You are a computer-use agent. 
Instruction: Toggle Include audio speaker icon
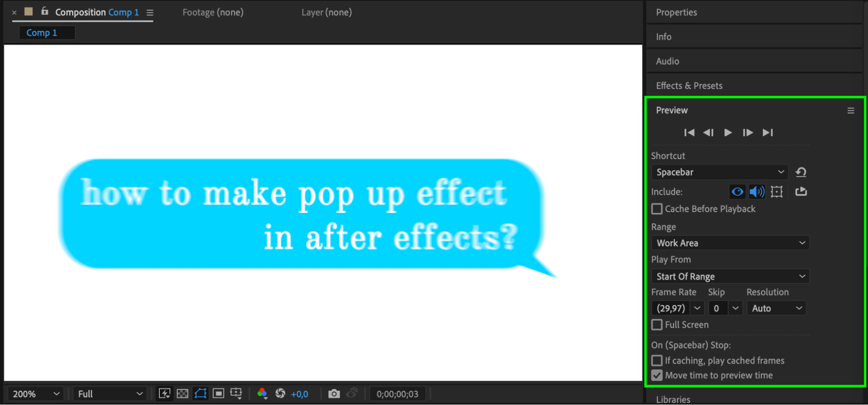pyautogui.click(x=757, y=192)
